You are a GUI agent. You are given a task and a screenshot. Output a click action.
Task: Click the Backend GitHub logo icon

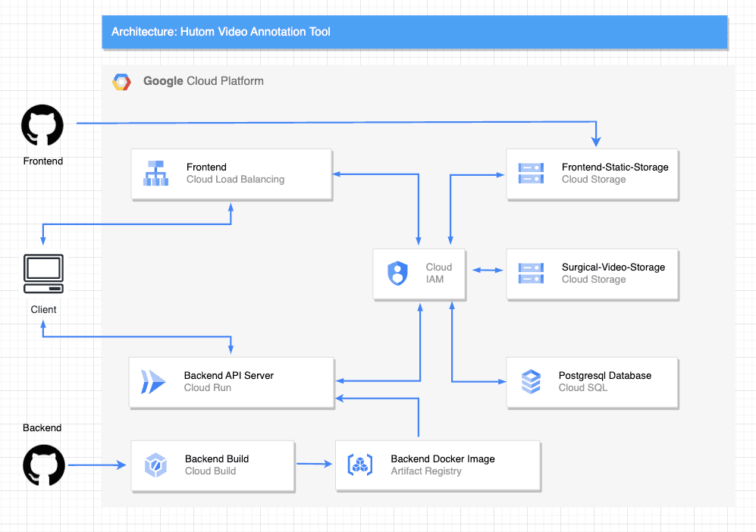coord(44,465)
